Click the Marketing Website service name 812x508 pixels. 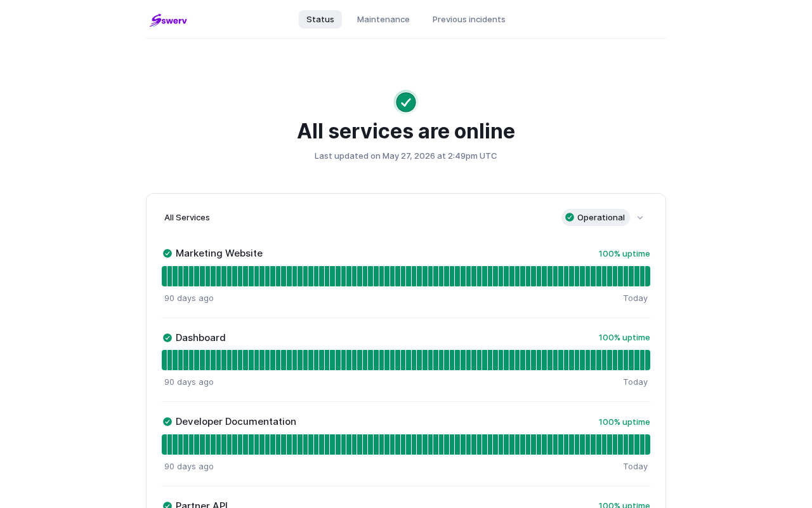pyautogui.click(x=219, y=253)
